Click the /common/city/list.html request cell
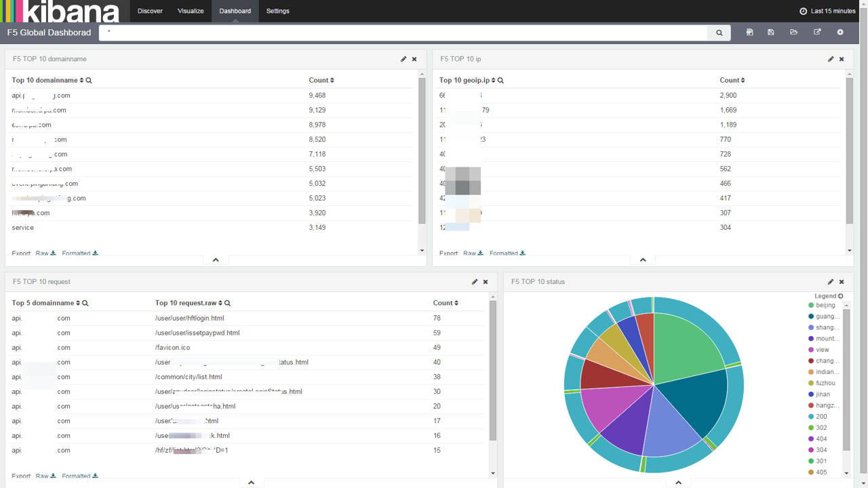This screenshot has width=868, height=488. [189, 377]
